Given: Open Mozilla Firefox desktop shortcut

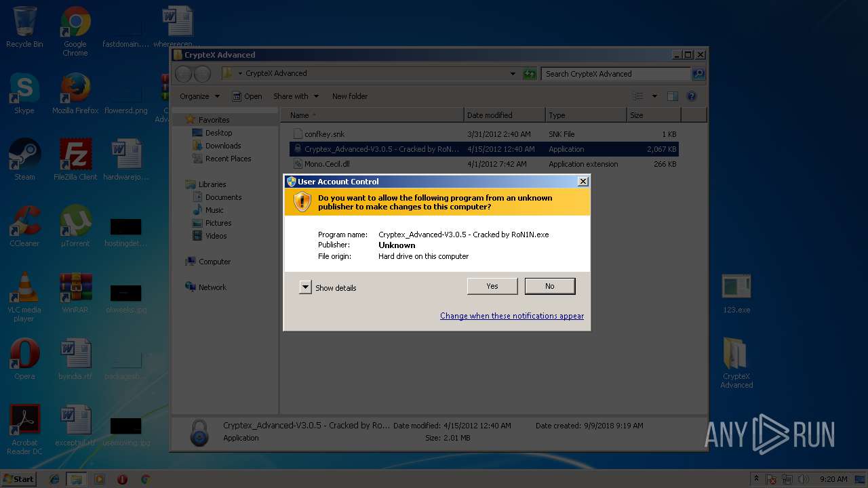Looking at the screenshot, I should 75,94.
